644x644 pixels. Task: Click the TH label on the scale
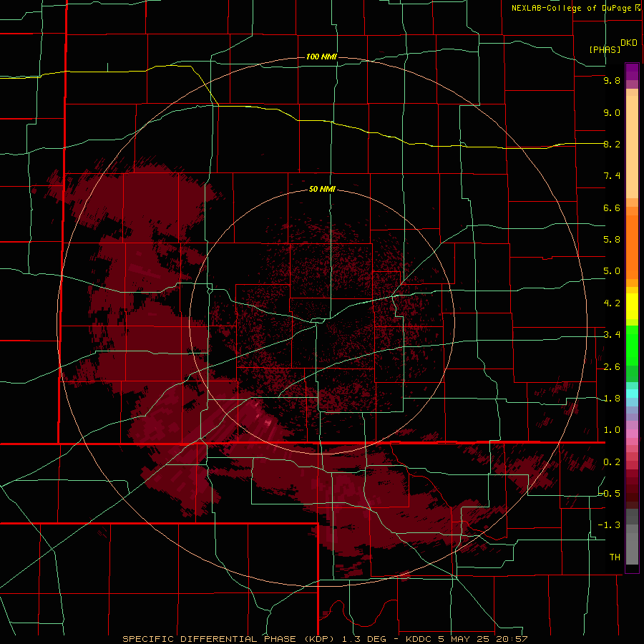coord(615,557)
